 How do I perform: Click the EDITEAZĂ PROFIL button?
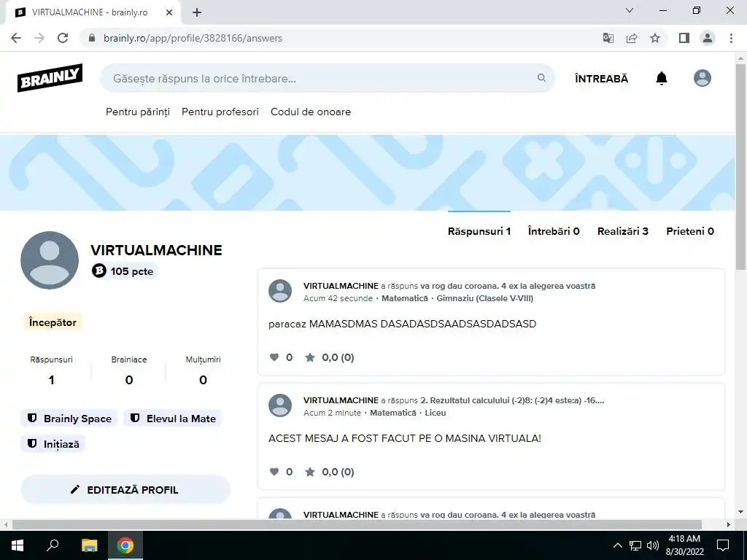pos(125,489)
